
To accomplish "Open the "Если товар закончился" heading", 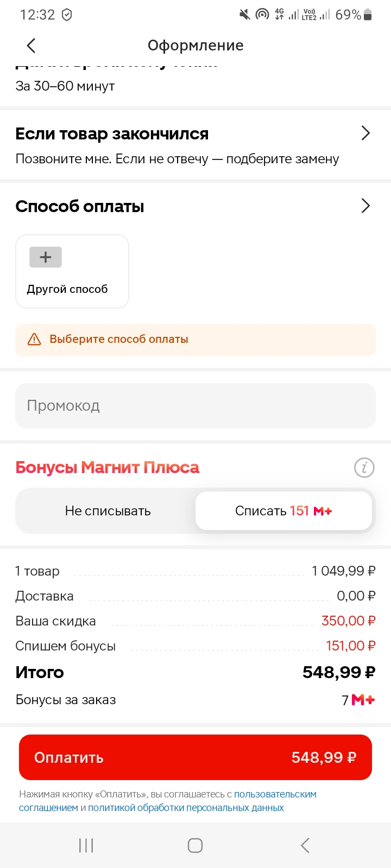I will tap(112, 133).
